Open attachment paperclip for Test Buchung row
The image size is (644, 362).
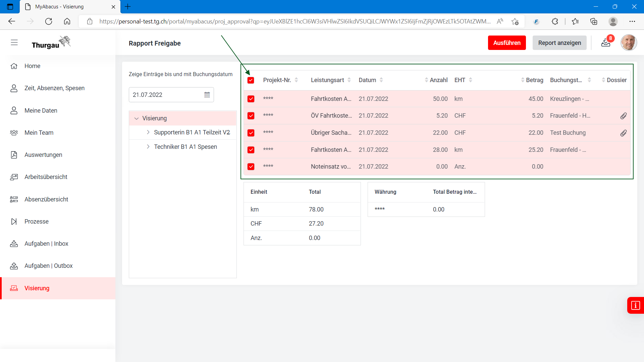[x=623, y=133]
